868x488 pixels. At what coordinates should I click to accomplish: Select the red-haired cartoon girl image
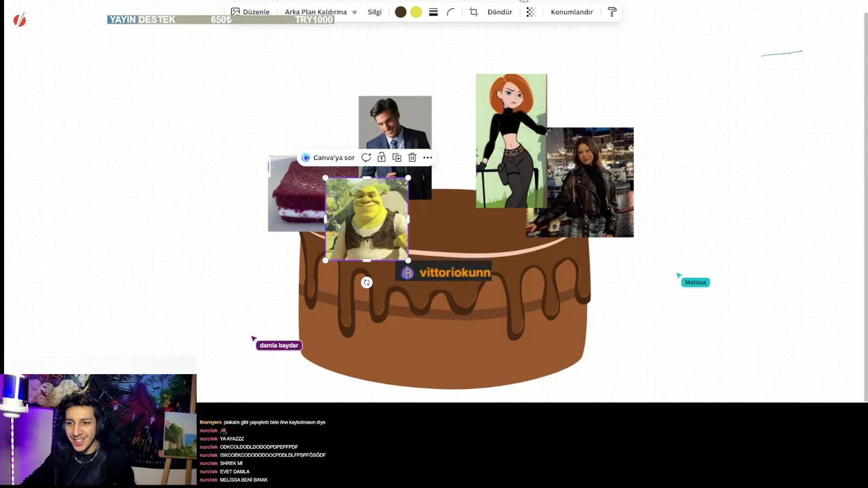511,140
